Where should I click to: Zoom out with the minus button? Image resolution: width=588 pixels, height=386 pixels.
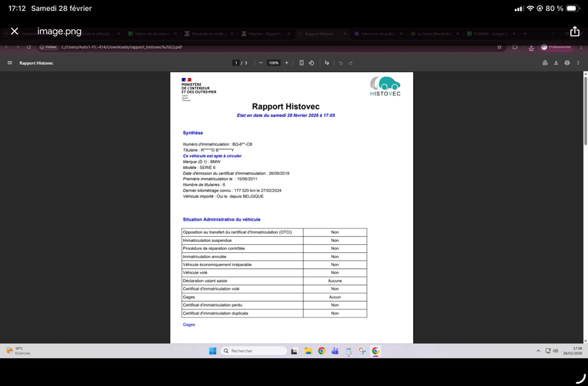pos(261,63)
